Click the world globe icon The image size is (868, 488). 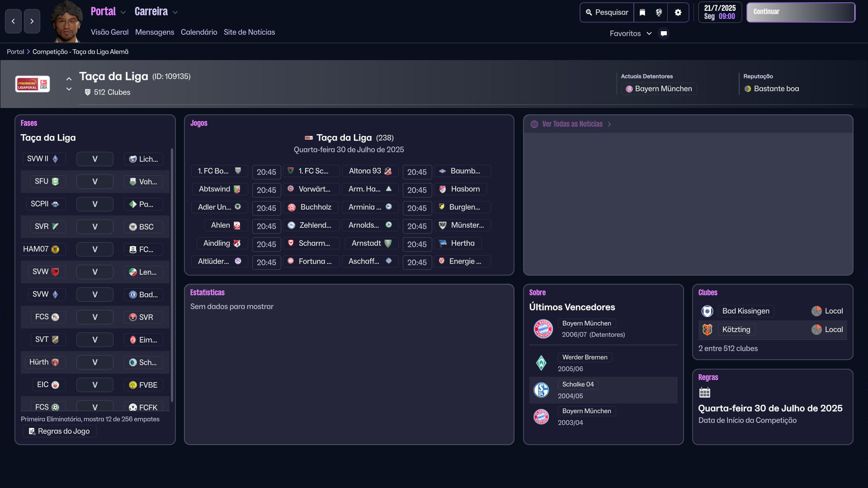tap(659, 13)
